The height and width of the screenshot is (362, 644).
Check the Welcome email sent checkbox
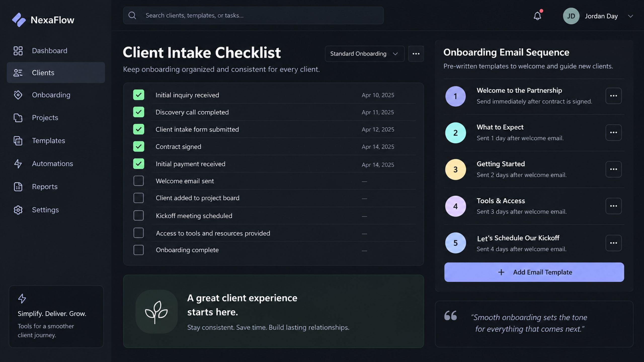[x=138, y=181]
